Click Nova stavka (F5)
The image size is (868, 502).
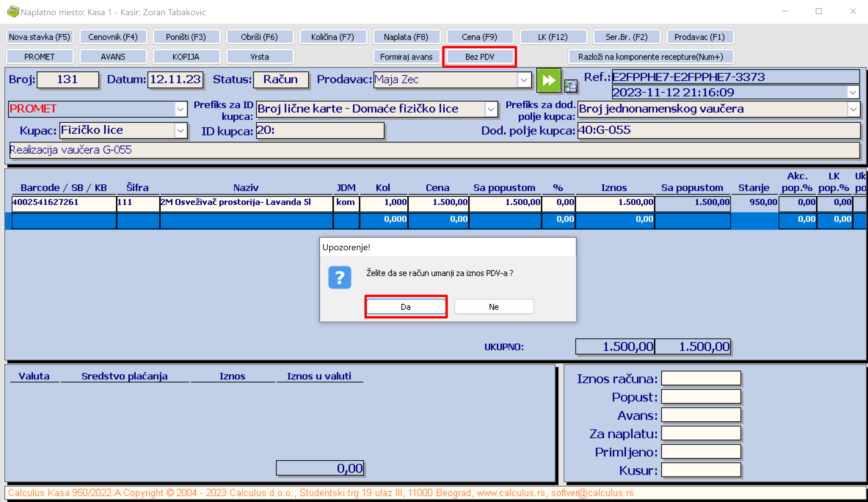click(x=40, y=37)
